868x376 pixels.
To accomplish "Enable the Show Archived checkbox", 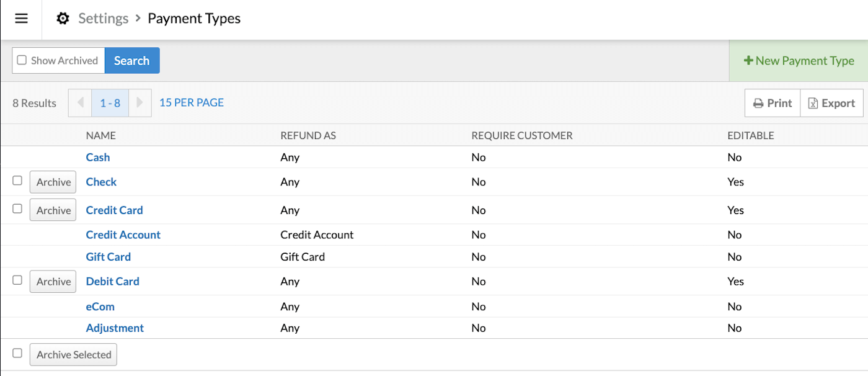I will [22, 60].
